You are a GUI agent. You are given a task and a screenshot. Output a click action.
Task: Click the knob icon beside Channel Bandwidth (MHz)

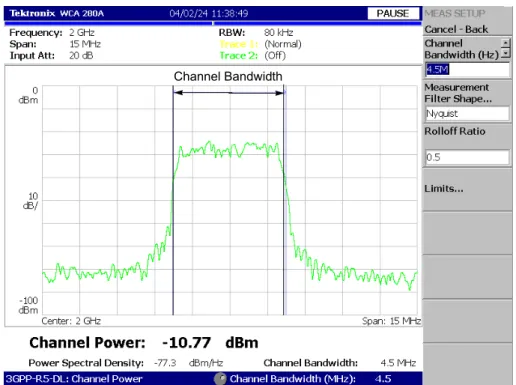point(220,379)
